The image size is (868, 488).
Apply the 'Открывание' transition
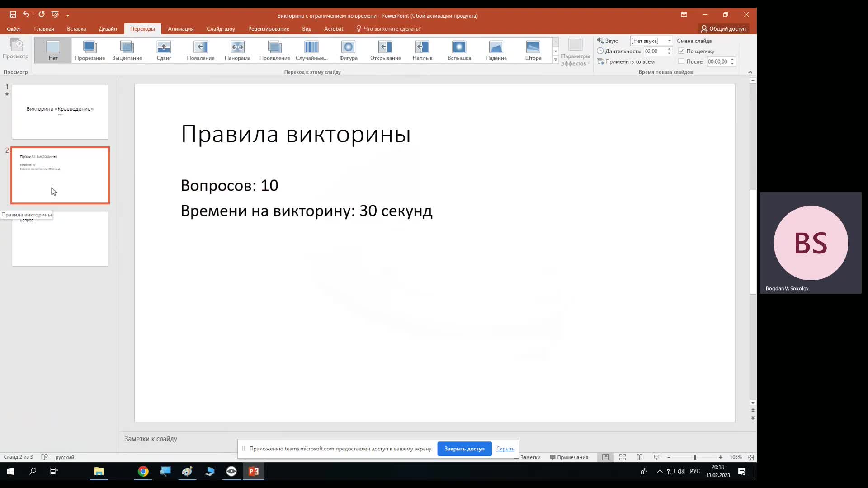click(x=386, y=50)
